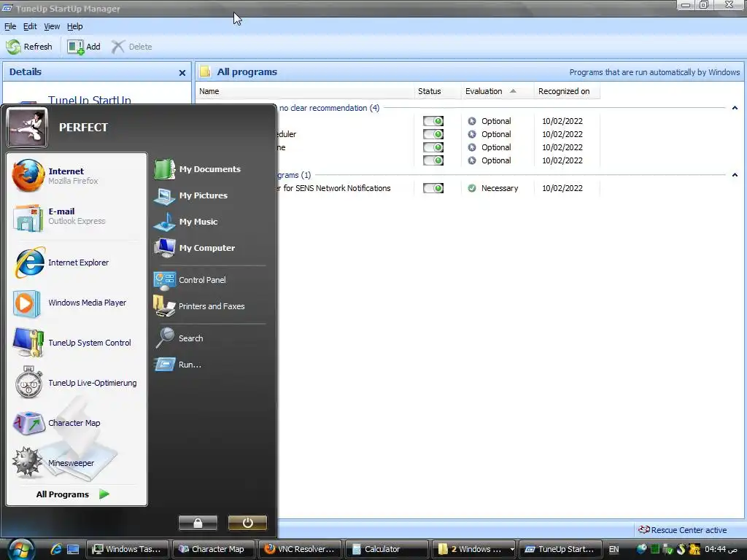Image resolution: width=747 pixels, height=560 pixels.
Task: Open Printers and Faxes
Action: [x=209, y=306]
